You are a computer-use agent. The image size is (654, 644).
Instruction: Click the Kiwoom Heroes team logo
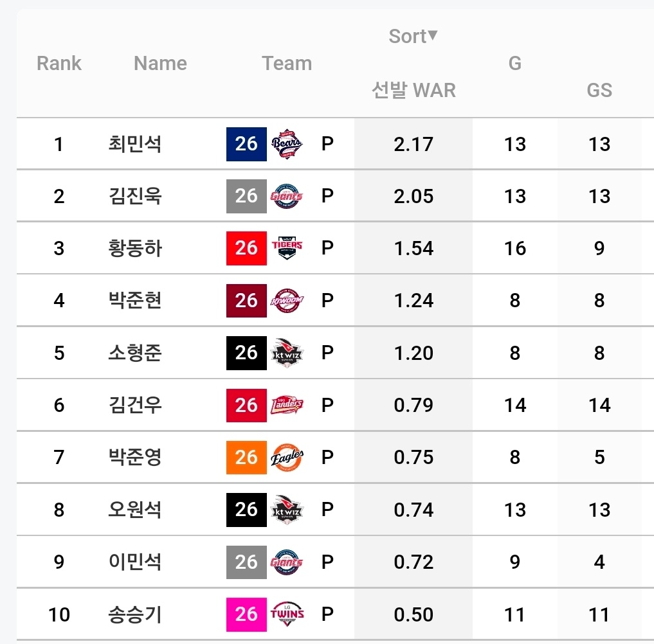(x=287, y=301)
